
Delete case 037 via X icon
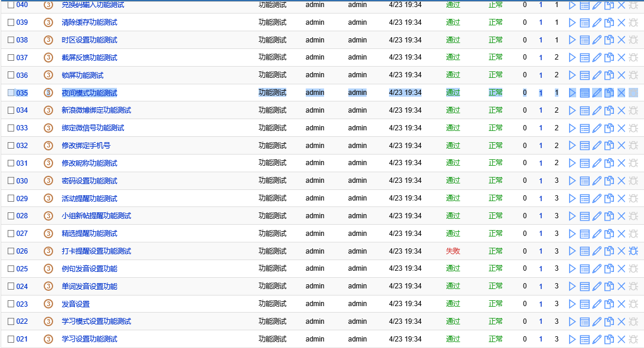coord(622,58)
